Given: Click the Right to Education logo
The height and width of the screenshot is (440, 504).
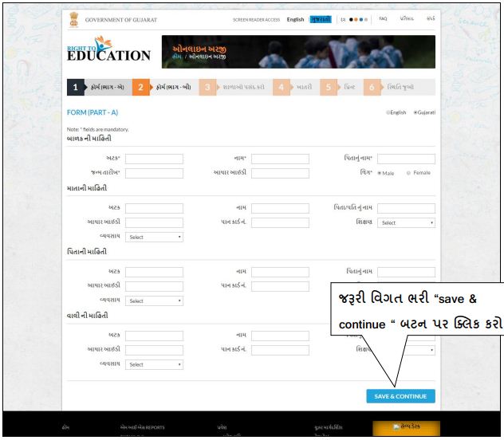Looking at the screenshot, I should [x=108, y=49].
